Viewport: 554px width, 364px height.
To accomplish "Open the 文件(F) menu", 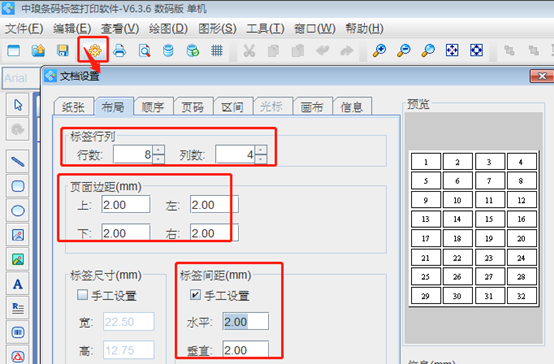I will (x=24, y=29).
